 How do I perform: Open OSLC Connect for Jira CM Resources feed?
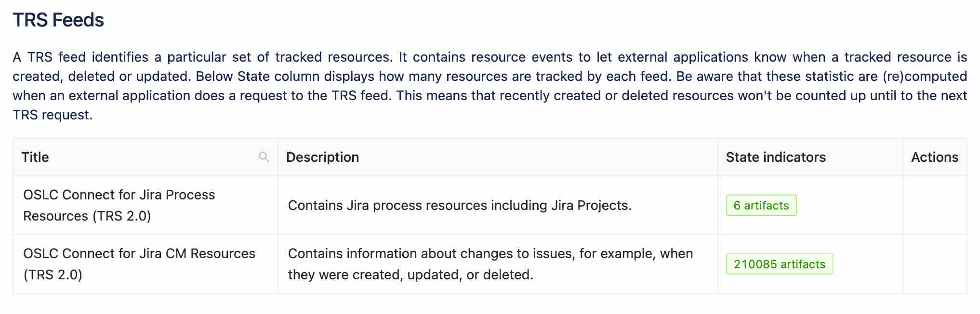coord(139,264)
